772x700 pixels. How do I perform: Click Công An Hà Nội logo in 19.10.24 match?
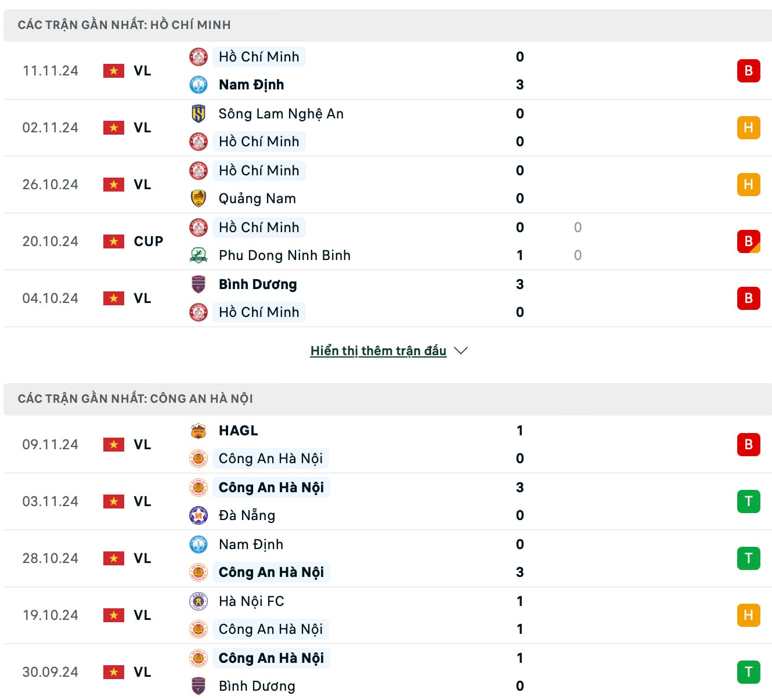pyautogui.click(x=199, y=629)
